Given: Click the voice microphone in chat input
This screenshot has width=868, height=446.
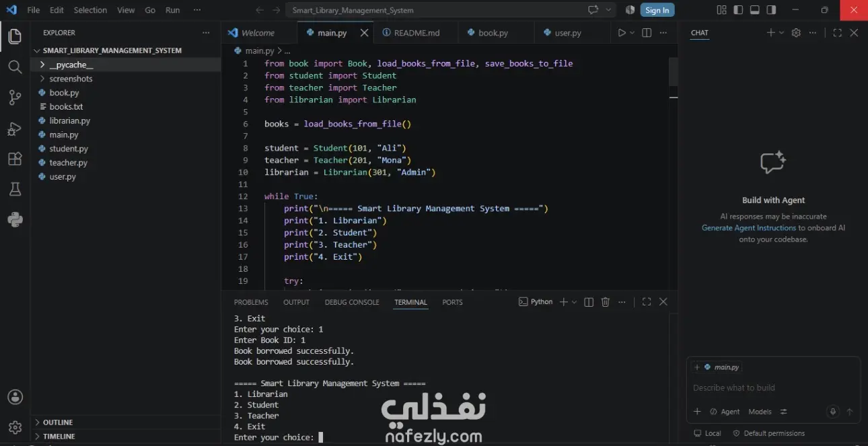Looking at the screenshot, I should [x=833, y=412].
